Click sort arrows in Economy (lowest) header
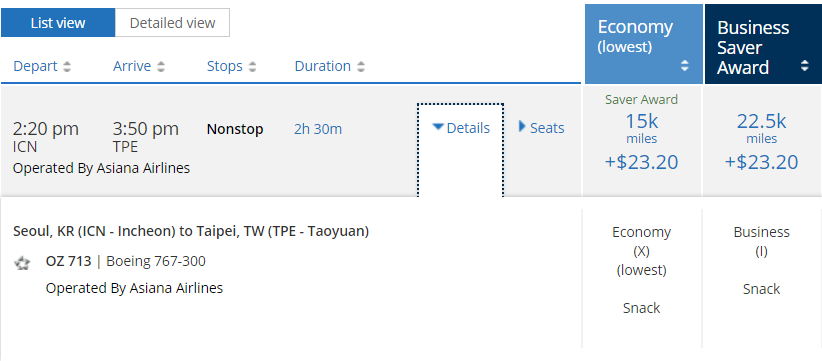 [x=685, y=65]
